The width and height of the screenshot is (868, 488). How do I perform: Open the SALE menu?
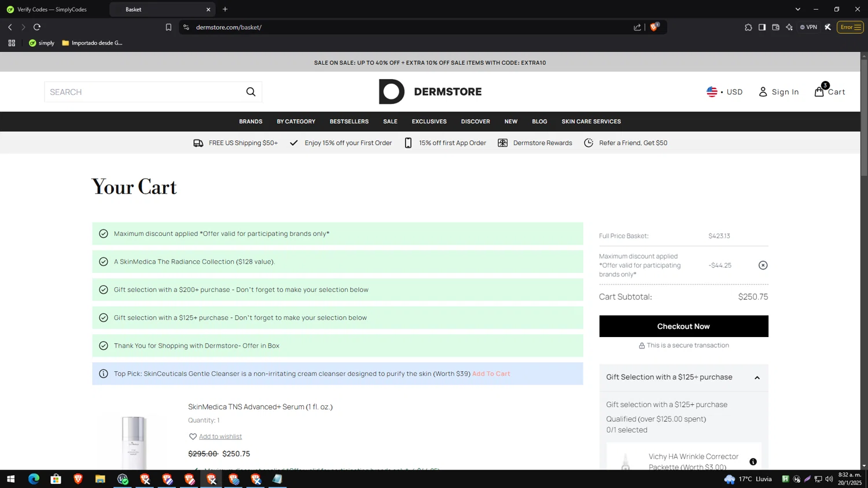[x=390, y=121]
